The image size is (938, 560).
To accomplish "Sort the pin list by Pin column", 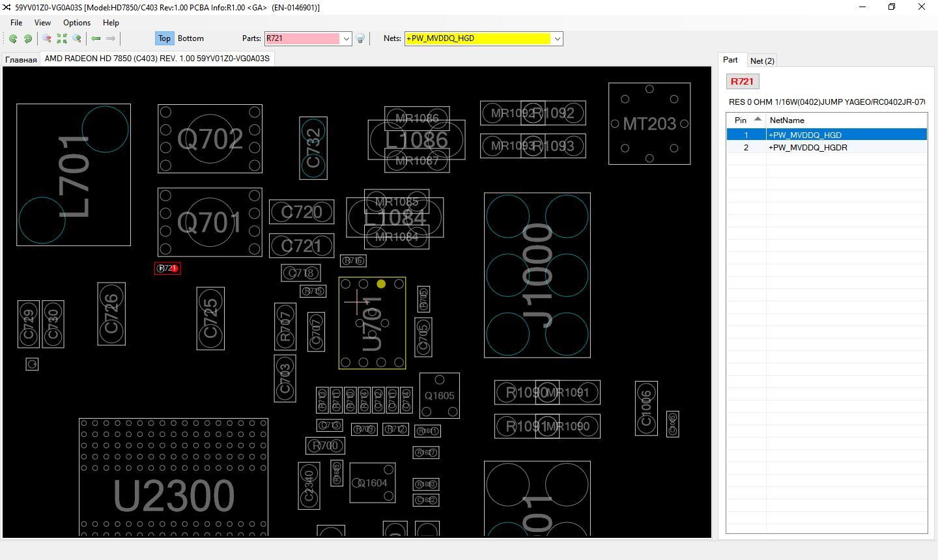I will (746, 120).
